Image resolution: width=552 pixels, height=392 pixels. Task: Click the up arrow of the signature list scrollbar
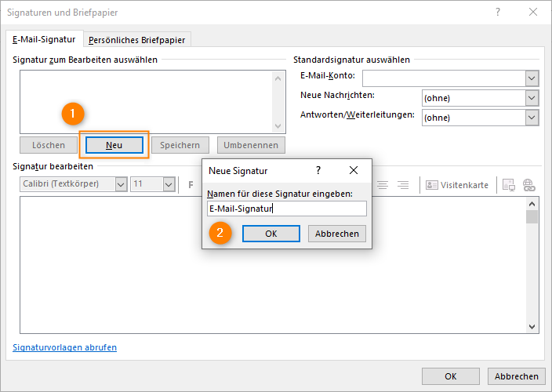278,78
